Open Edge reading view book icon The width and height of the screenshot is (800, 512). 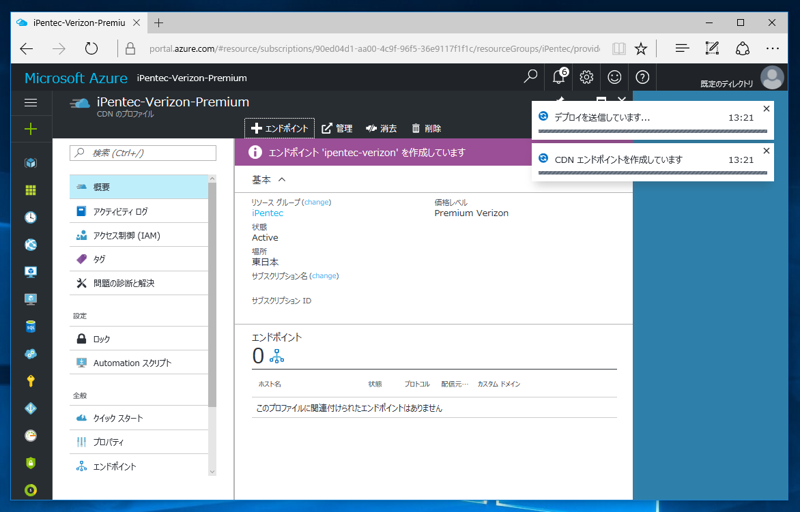pos(618,48)
